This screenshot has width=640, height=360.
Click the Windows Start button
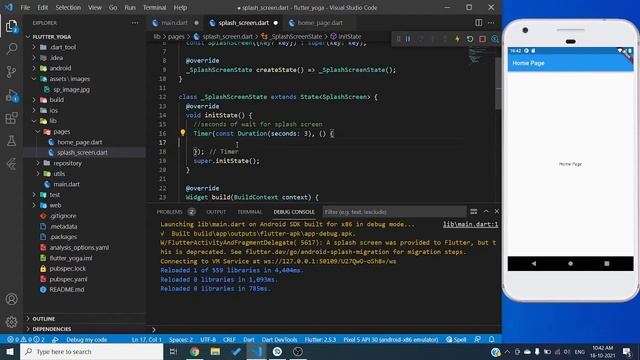tap(9, 351)
